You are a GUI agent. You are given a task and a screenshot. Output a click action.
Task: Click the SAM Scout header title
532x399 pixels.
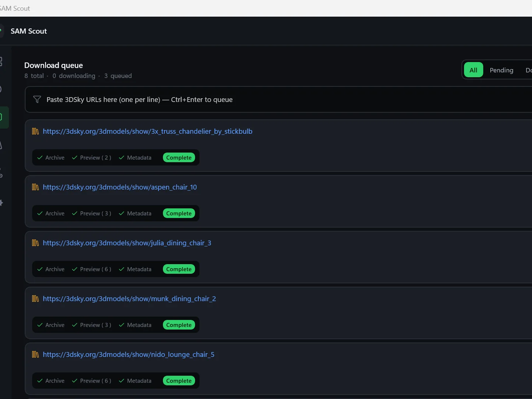pyautogui.click(x=29, y=31)
